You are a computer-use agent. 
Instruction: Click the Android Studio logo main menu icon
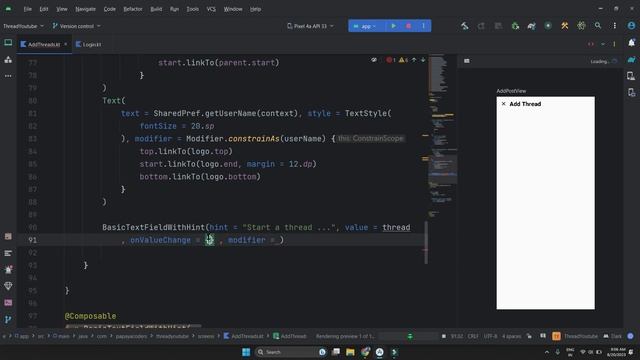(x=8, y=9)
